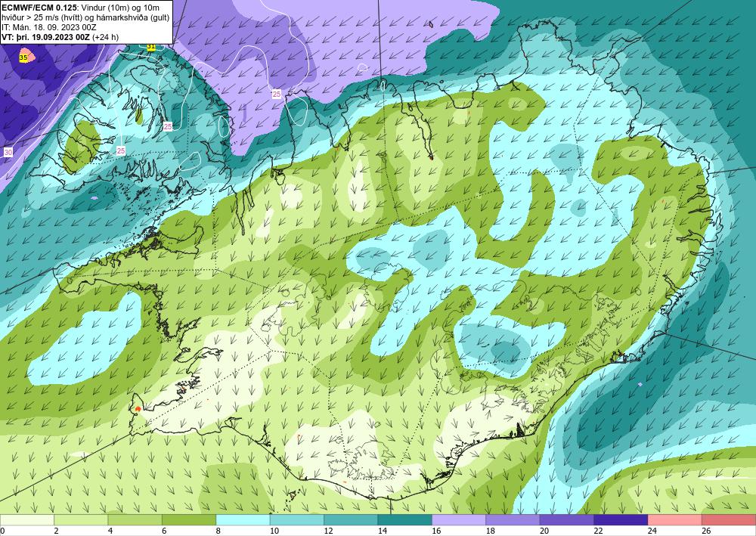Click the olive green 6–8 m/s legend swatch
Image resolution: width=756 pixels, height=536 pixels.
[189, 519]
